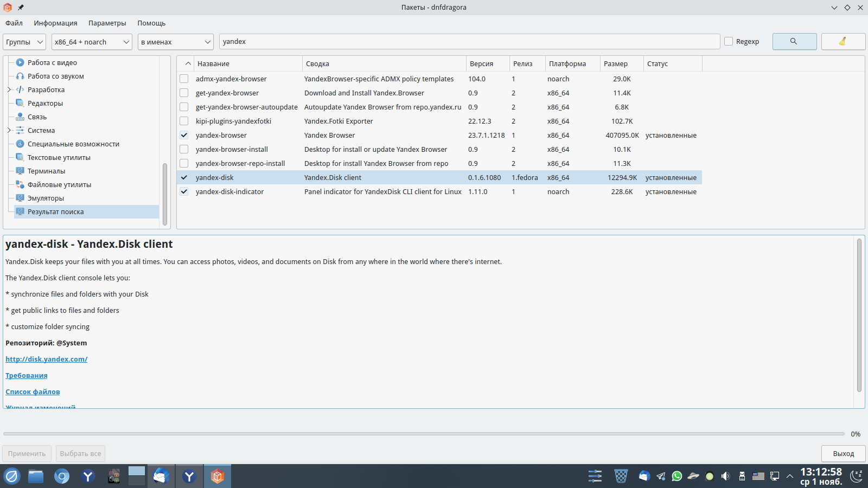868x488 pixels.
Task: Open the 'Список файлов' link
Action: click(x=33, y=391)
